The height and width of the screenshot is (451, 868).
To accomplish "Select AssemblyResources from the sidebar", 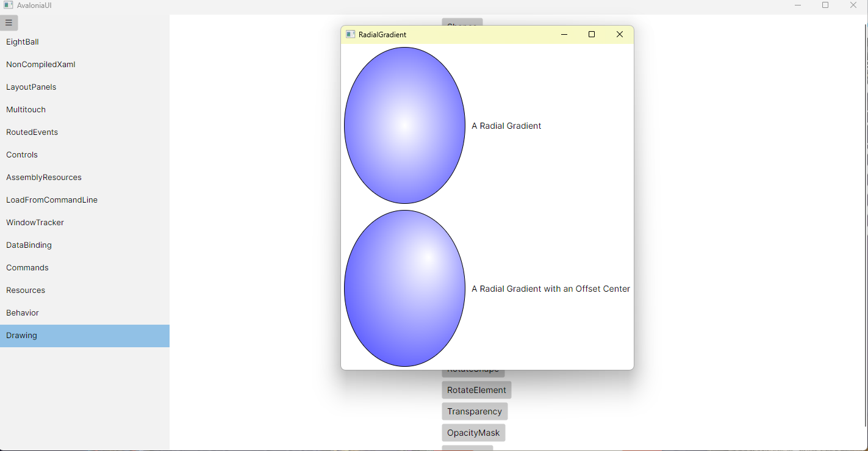I will click(x=43, y=177).
